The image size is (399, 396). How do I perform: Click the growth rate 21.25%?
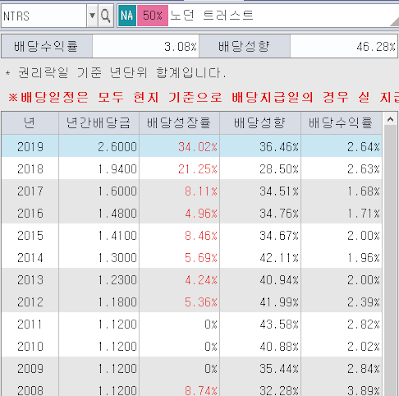(198, 169)
